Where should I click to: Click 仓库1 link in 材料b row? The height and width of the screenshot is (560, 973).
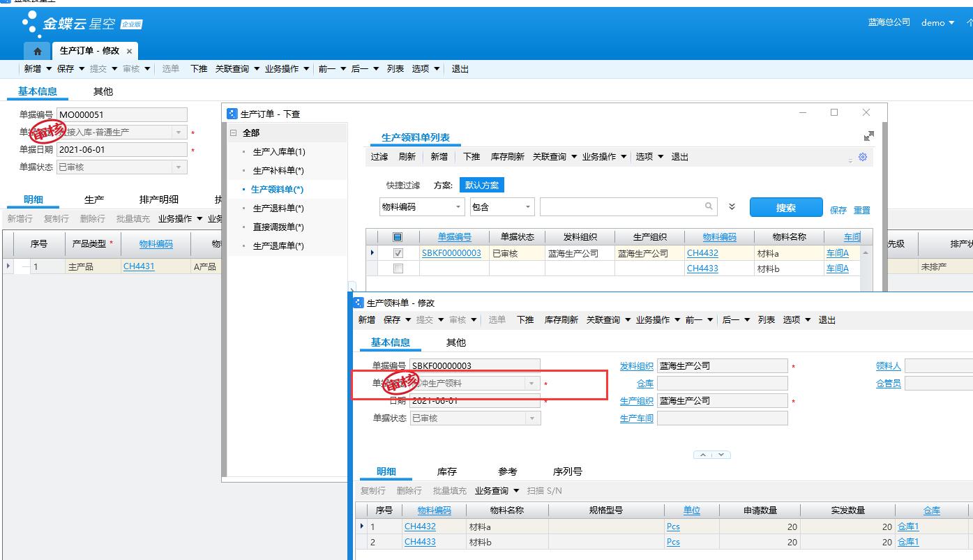[908, 542]
